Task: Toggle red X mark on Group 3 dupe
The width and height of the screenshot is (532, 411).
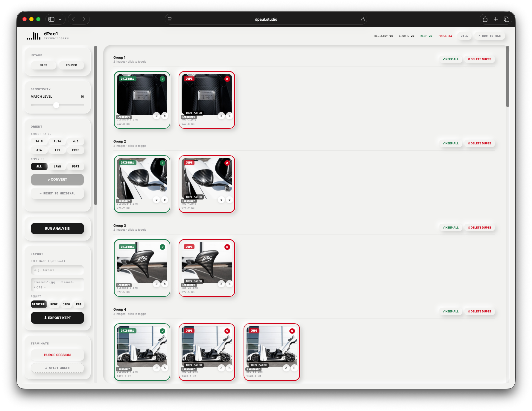Action: (227, 247)
